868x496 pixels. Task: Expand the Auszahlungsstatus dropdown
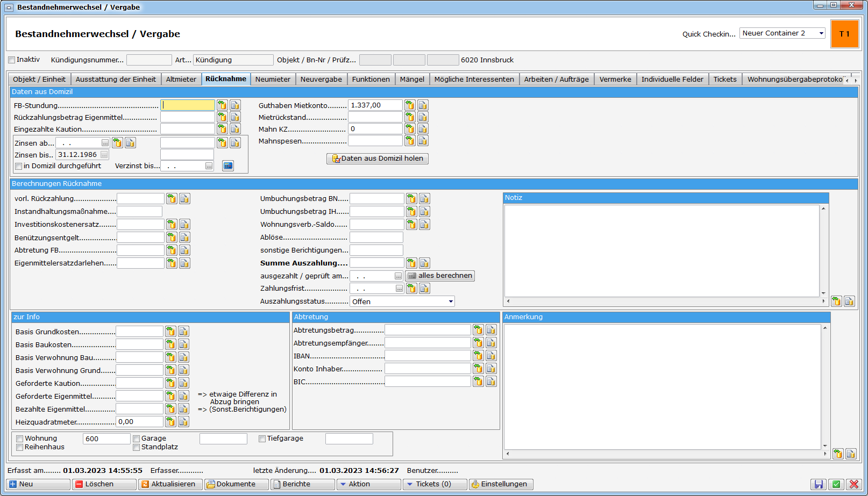(x=451, y=301)
